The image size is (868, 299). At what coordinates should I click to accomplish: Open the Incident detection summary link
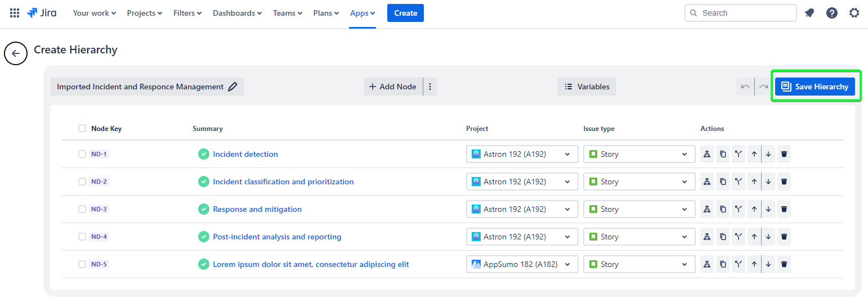click(x=245, y=154)
